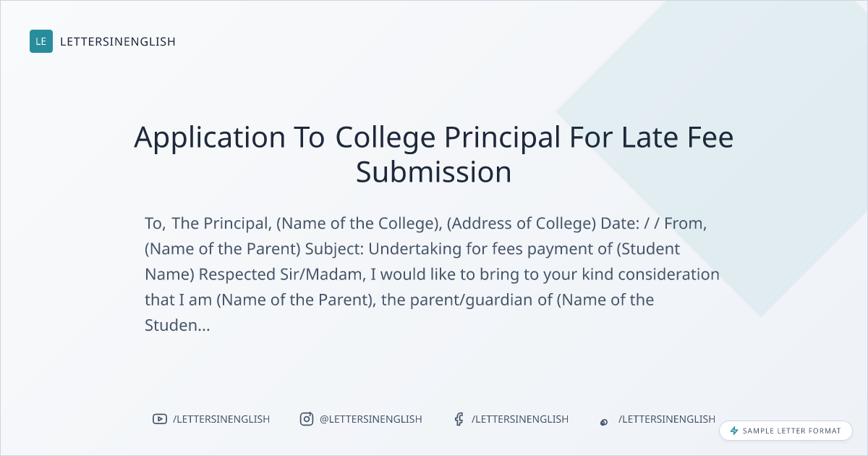Click the small swirl icon before the last handle
The image size is (868, 456).
tap(604, 421)
